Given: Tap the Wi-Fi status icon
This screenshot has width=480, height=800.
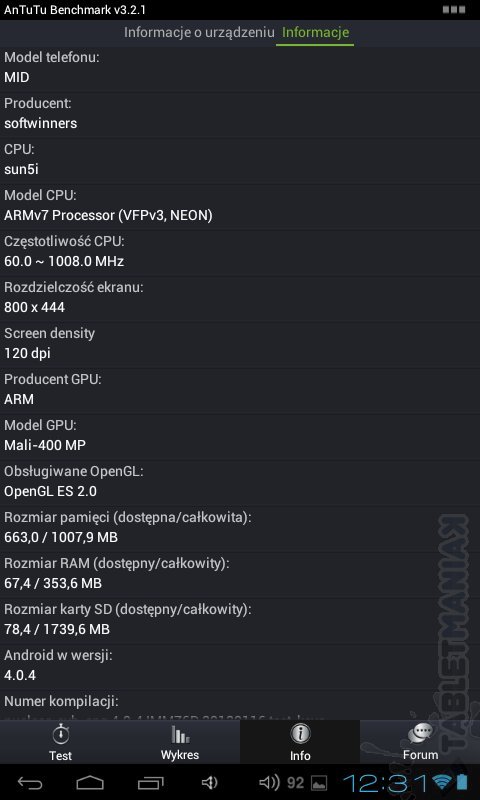Looking at the screenshot, I should [440, 782].
